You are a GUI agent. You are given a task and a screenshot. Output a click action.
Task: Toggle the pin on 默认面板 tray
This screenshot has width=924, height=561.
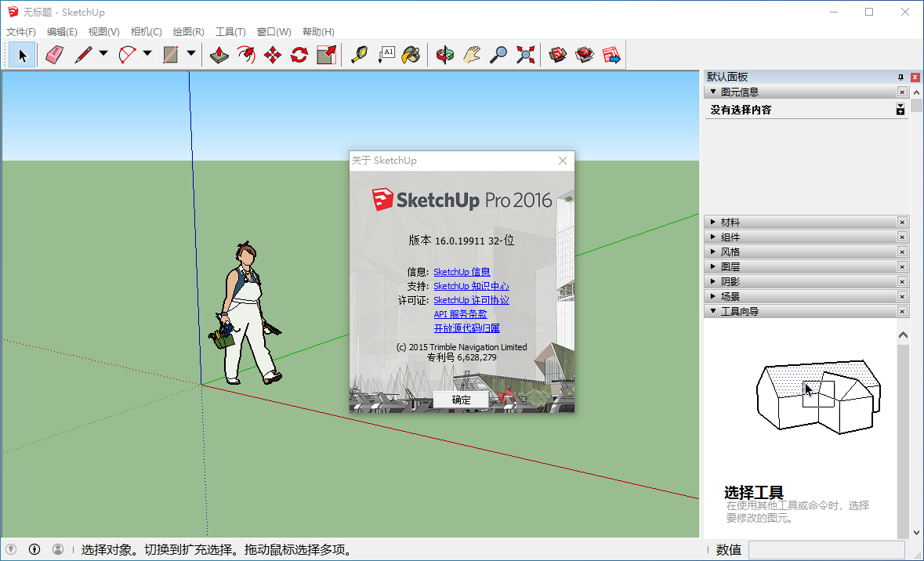click(901, 78)
